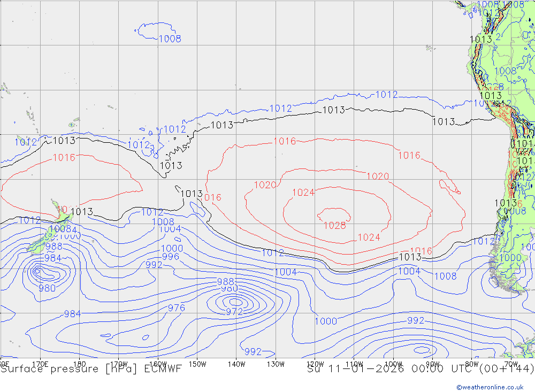Click the 180 longitude label
This screenshot has width=535, height=392.
[80, 364]
